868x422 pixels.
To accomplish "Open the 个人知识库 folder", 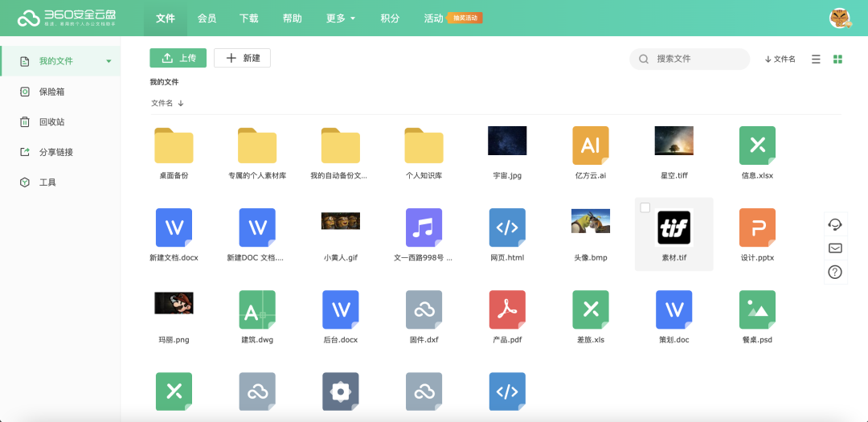I will 424,145.
